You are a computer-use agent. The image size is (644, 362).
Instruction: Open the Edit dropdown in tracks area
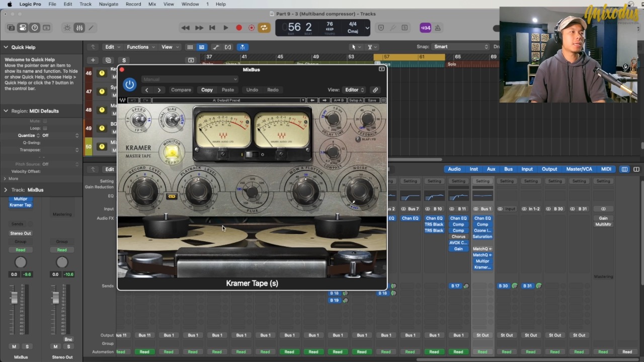[112, 47]
